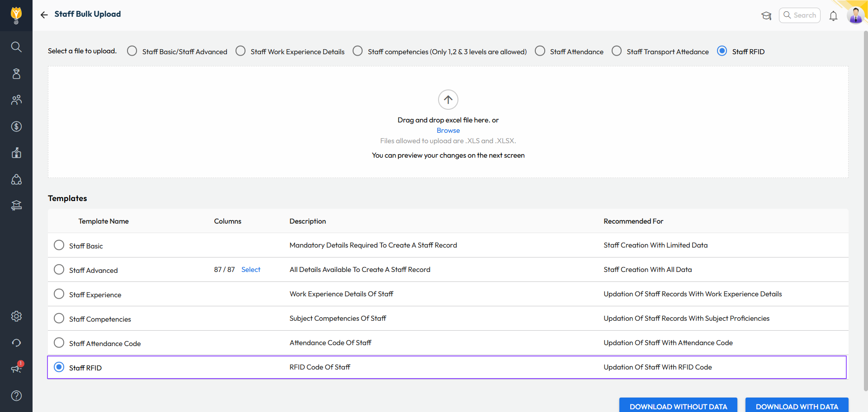Click the upload arrow circle icon
Image resolution: width=868 pixels, height=412 pixels.
click(x=448, y=99)
